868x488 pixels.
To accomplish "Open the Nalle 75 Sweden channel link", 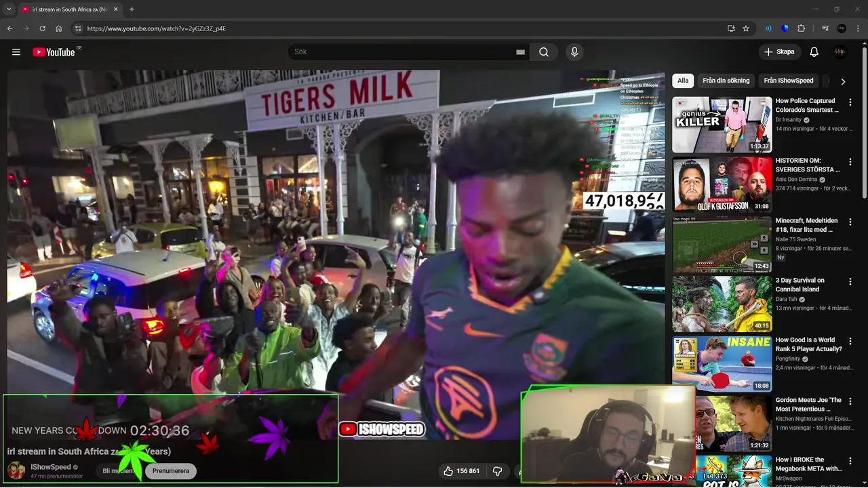I will click(x=796, y=239).
